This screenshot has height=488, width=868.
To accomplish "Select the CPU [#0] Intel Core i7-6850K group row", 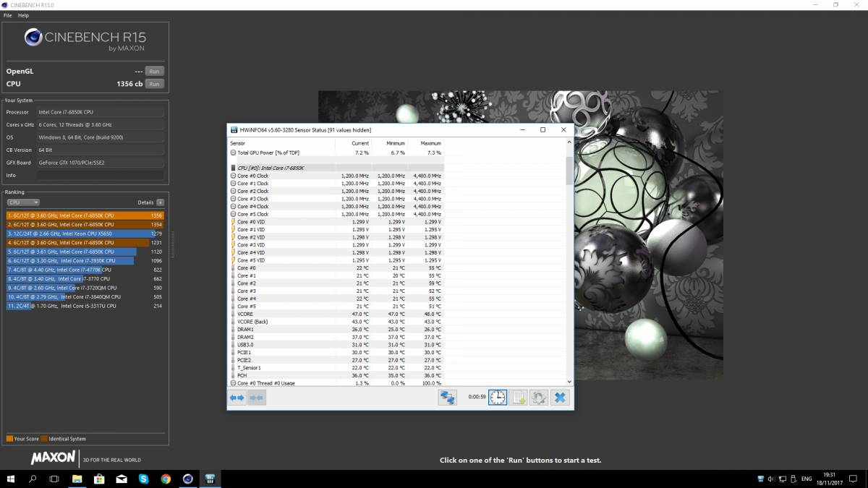I will 336,168.
